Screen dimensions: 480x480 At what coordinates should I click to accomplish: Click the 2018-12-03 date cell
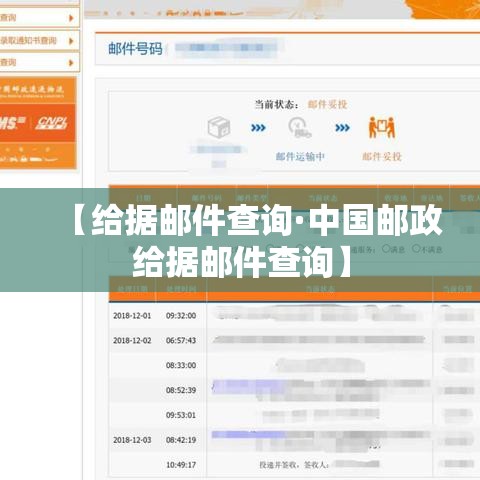[132, 440]
